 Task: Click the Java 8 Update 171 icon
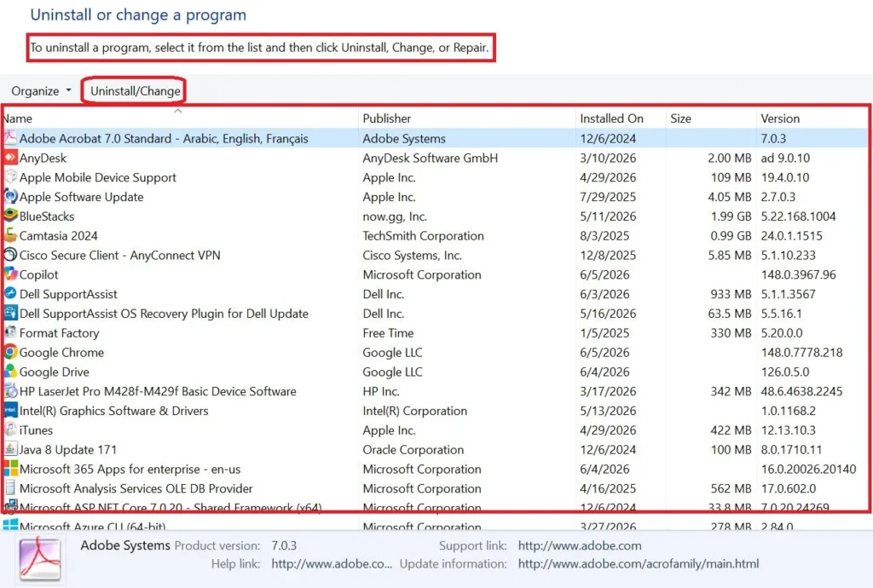[10, 449]
